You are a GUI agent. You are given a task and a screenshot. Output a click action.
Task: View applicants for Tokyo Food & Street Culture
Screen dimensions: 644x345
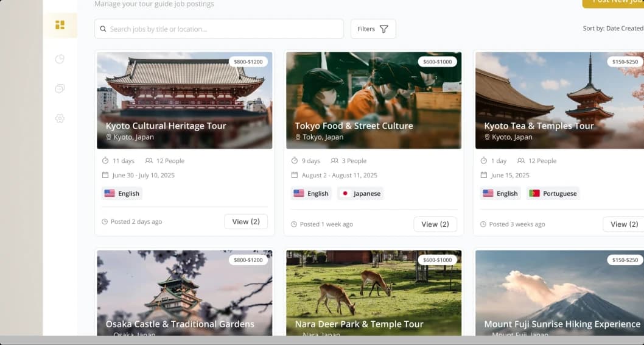coord(435,224)
